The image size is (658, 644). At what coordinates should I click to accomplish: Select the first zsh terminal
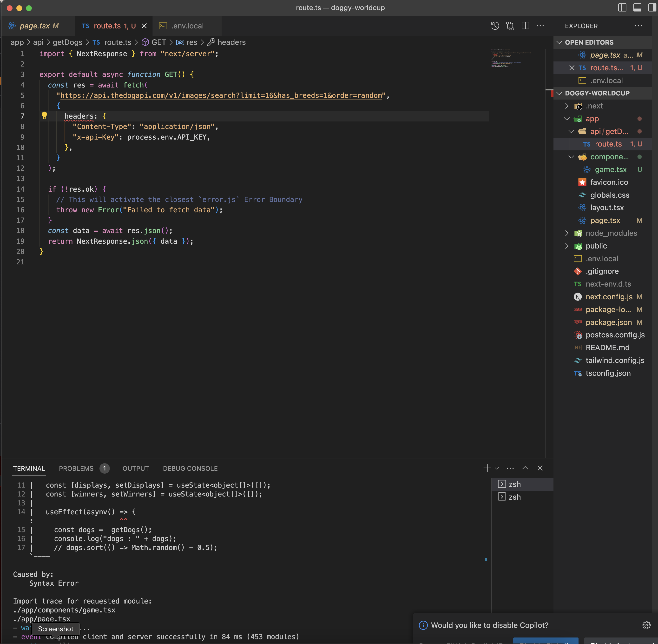point(522,484)
